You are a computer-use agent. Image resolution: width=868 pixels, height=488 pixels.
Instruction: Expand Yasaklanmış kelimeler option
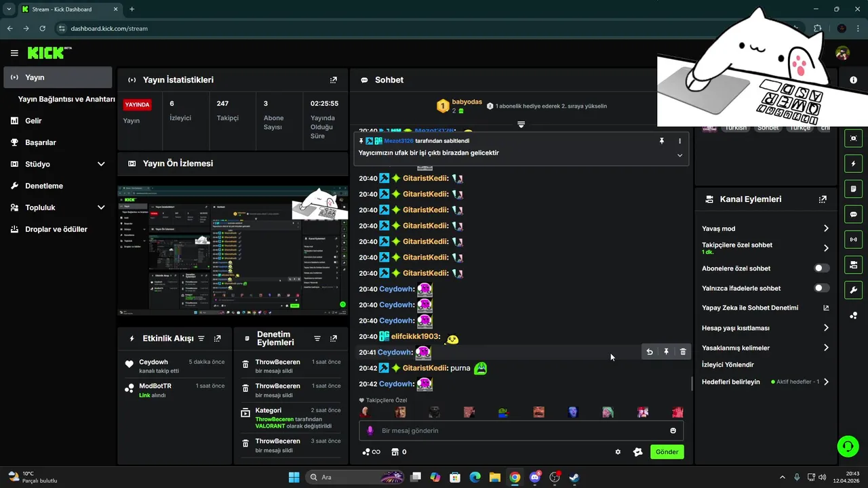[825, 348]
